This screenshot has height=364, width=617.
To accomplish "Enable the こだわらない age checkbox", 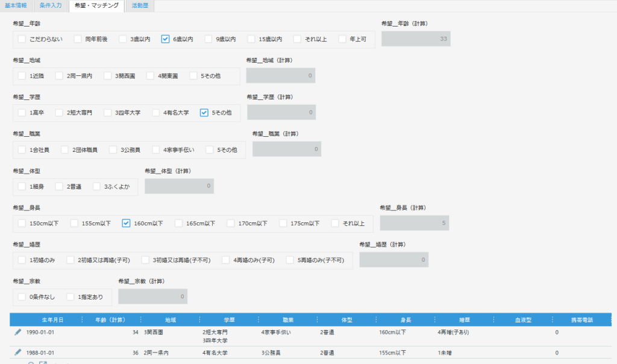I will pyautogui.click(x=22, y=39).
